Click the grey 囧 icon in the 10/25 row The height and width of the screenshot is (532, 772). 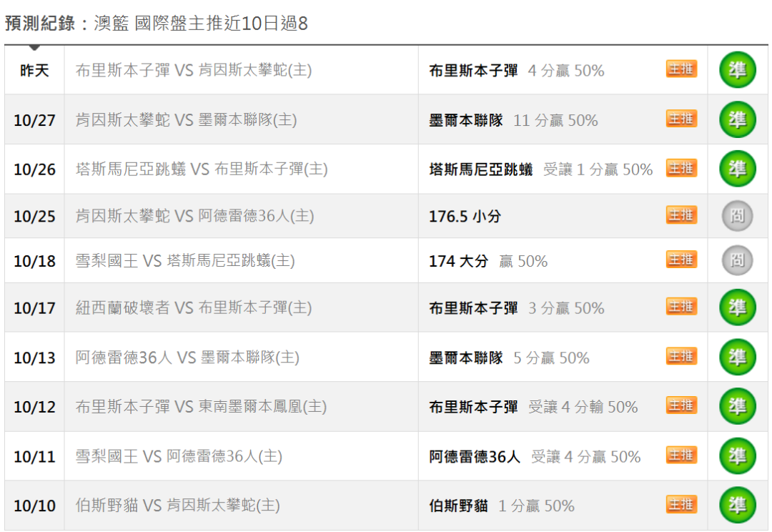(737, 216)
